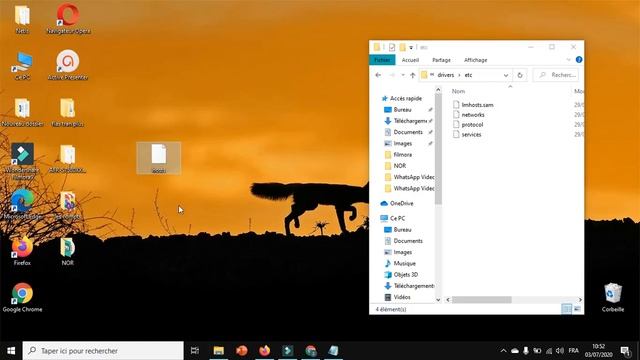Open OneDrive in navigation pane
Screen dimensions: 640x360
(x=397, y=203)
